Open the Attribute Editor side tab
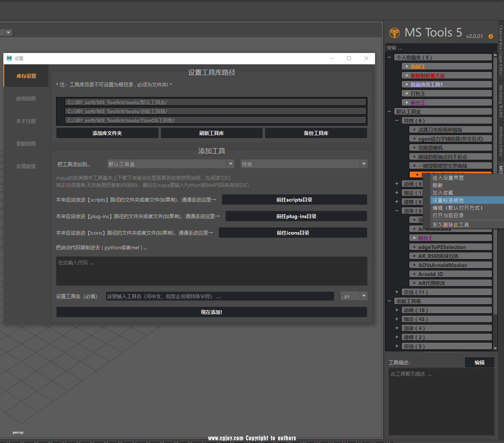Image resolution: width=504 pixels, height=443 pixels. pos(501,141)
